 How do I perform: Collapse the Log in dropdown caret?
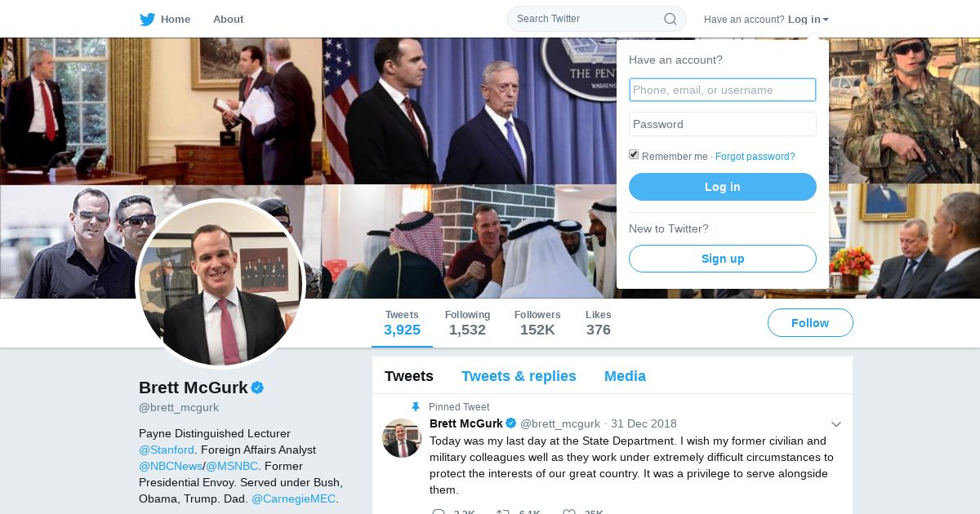826,20
